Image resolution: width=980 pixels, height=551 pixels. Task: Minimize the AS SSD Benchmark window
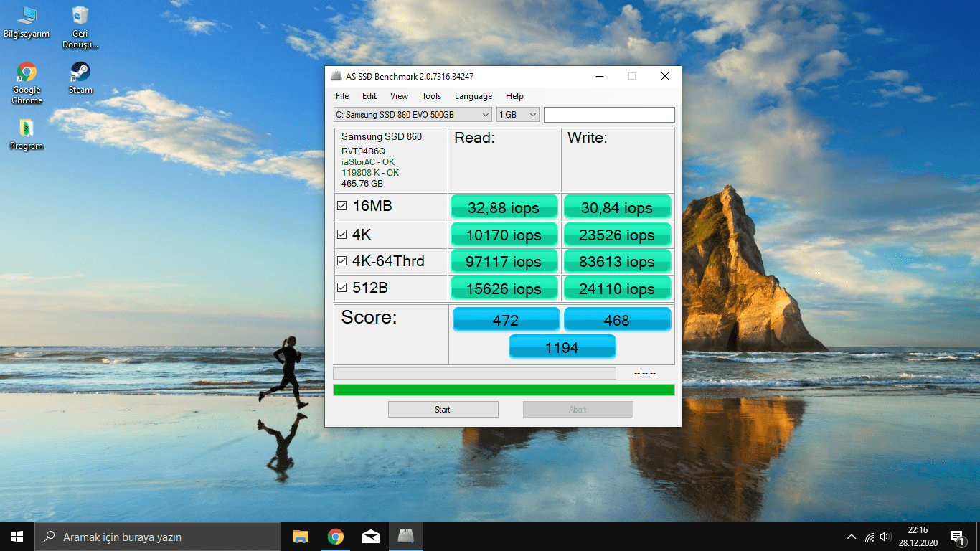[x=599, y=76]
